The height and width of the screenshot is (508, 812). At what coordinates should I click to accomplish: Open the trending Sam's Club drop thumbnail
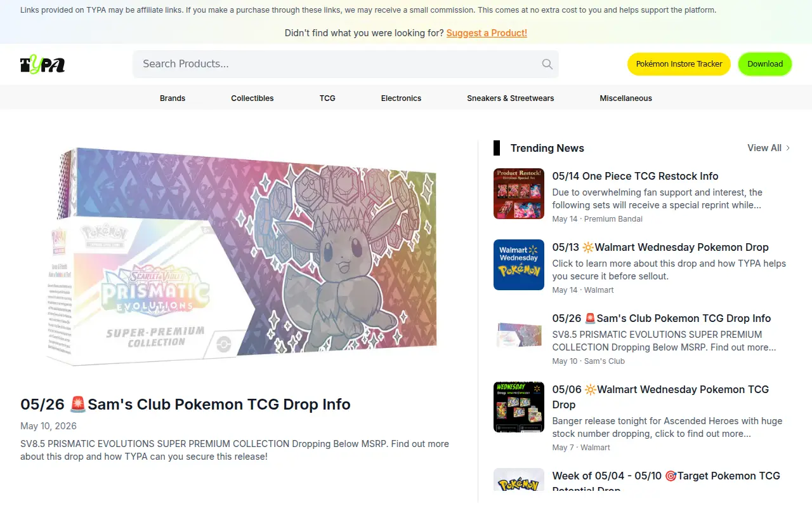point(519,336)
